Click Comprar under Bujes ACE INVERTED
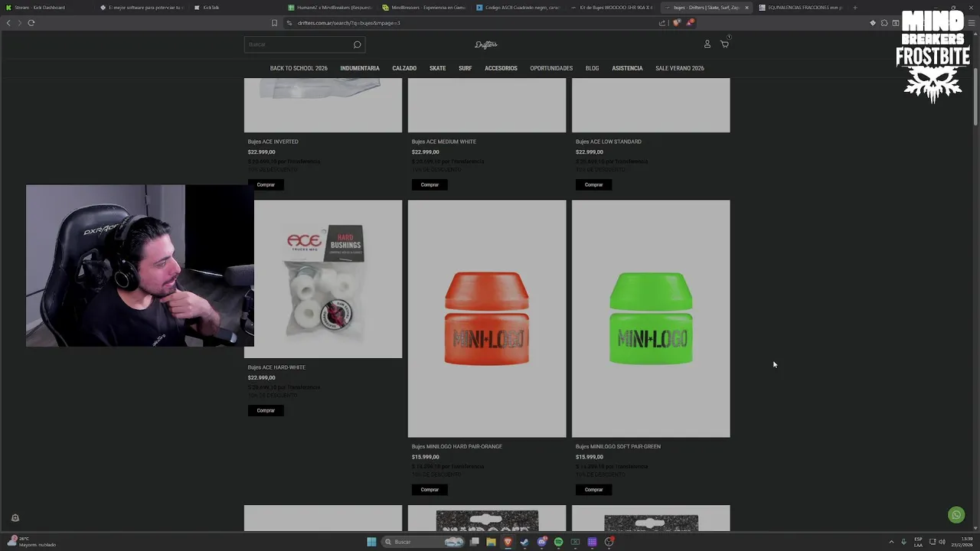The width and height of the screenshot is (980, 551). (266, 184)
